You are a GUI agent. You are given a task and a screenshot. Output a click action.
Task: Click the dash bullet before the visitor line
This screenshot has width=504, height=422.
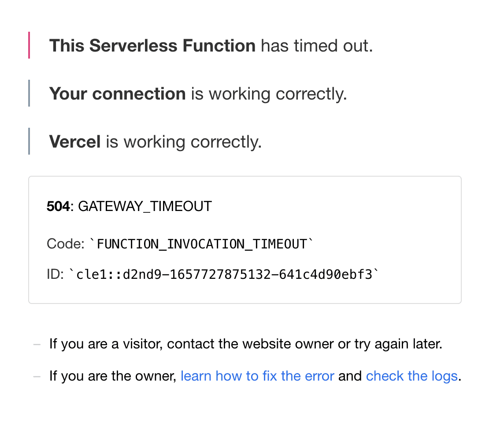point(37,344)
